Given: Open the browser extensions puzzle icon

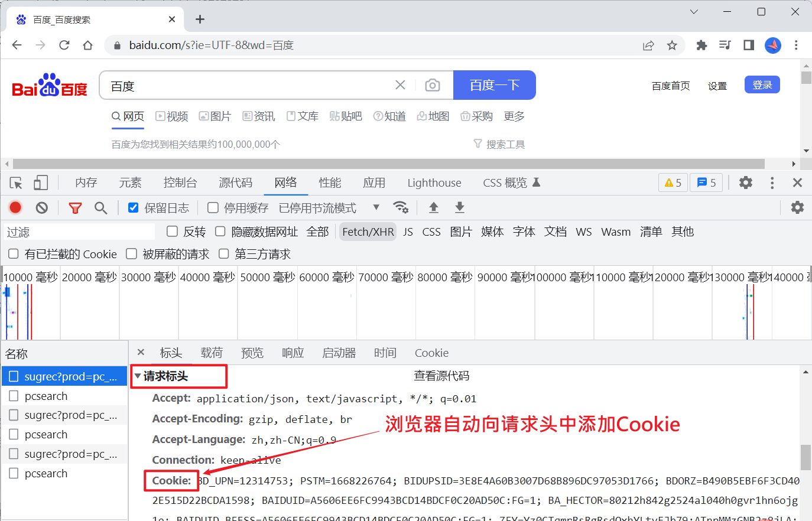Looking at the screenshot, I should pyautogui.click(x=701, y=45).
